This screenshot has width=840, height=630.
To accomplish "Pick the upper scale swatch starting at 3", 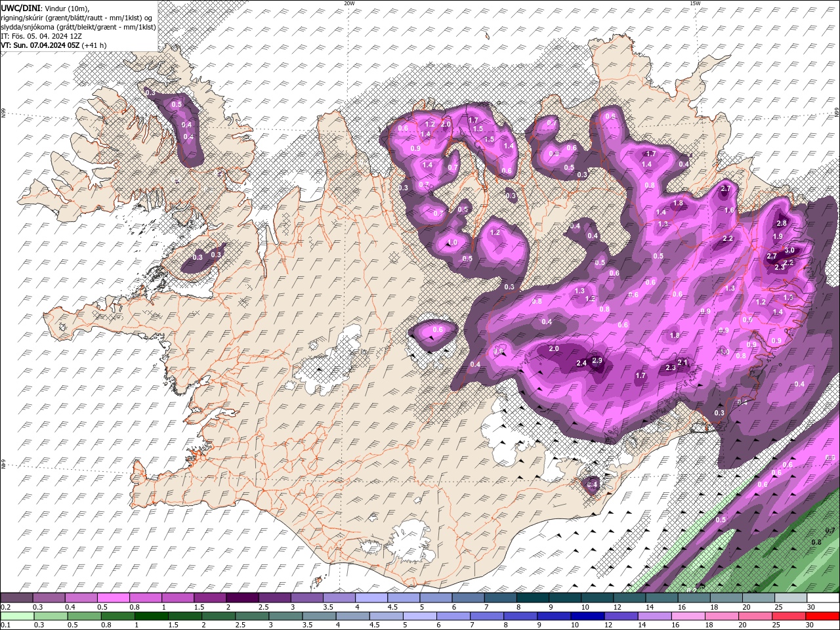I will pos(307,598).
